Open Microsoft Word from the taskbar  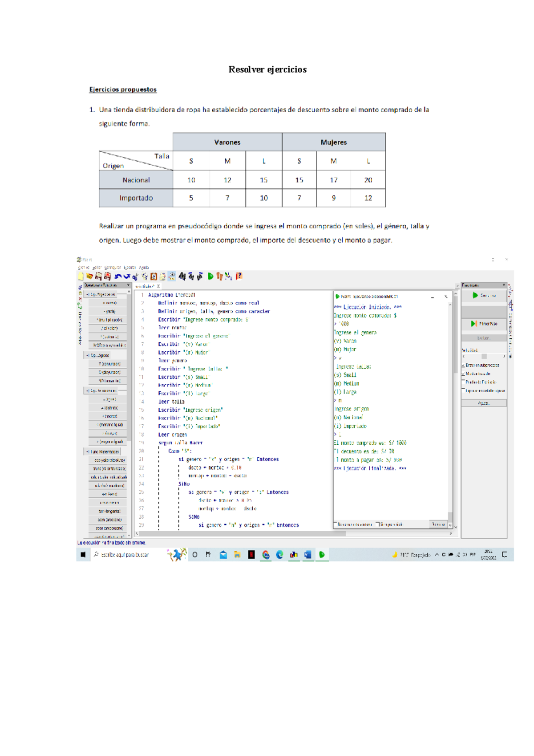[x=307, y=554]
